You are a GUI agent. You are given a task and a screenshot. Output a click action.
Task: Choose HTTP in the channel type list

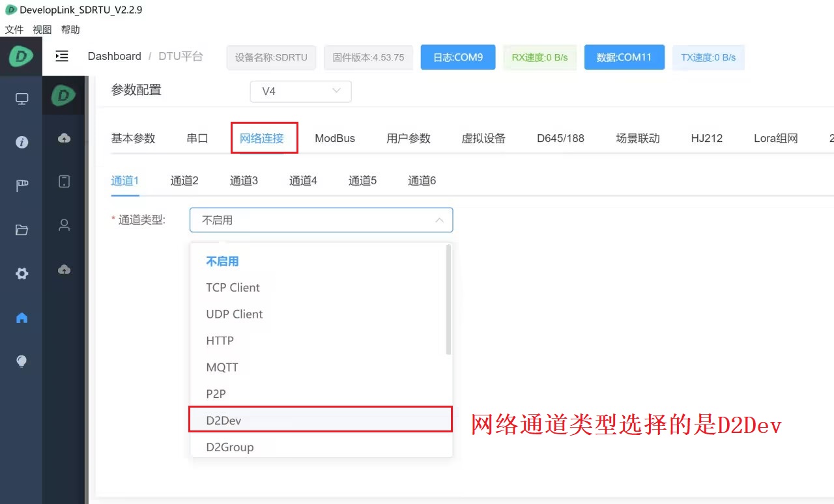318,341
